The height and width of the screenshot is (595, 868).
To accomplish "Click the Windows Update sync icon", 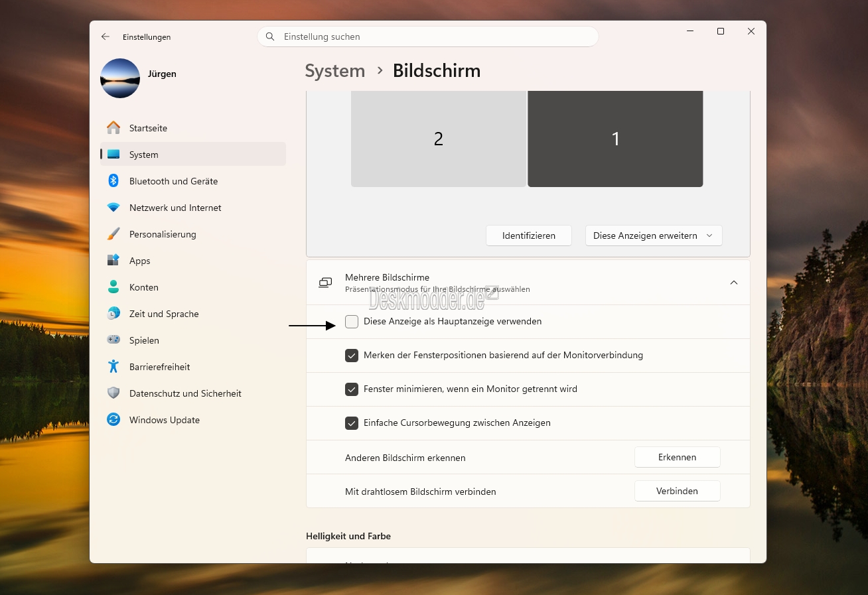I will tap(113, 420).
